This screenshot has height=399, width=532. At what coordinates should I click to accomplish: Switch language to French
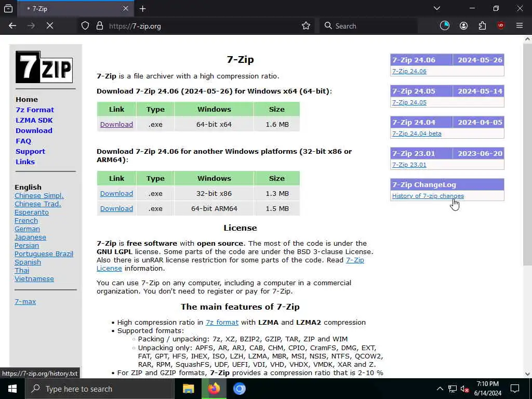tap(26, 220)
